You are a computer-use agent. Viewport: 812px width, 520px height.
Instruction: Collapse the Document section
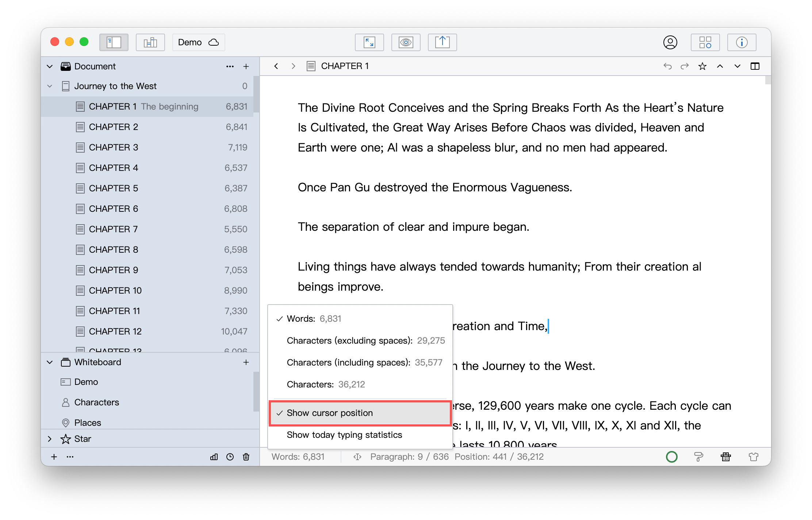pyautogui.click(x=50, y=66)
